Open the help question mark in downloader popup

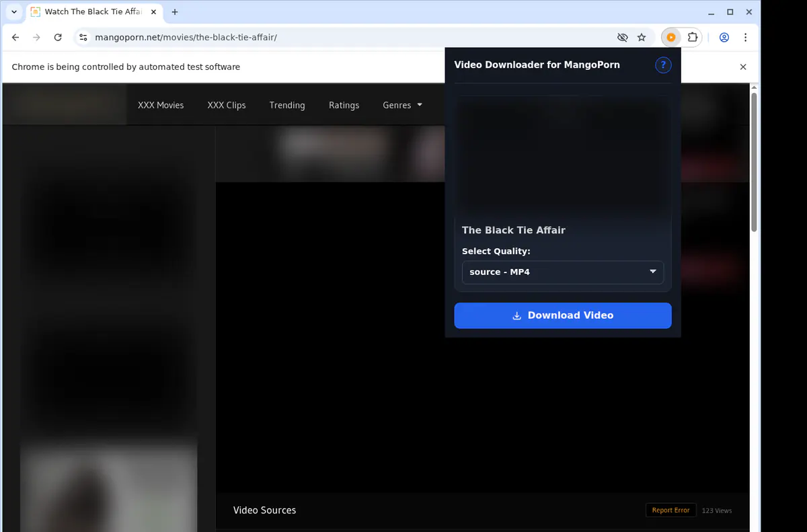[663, 65]
